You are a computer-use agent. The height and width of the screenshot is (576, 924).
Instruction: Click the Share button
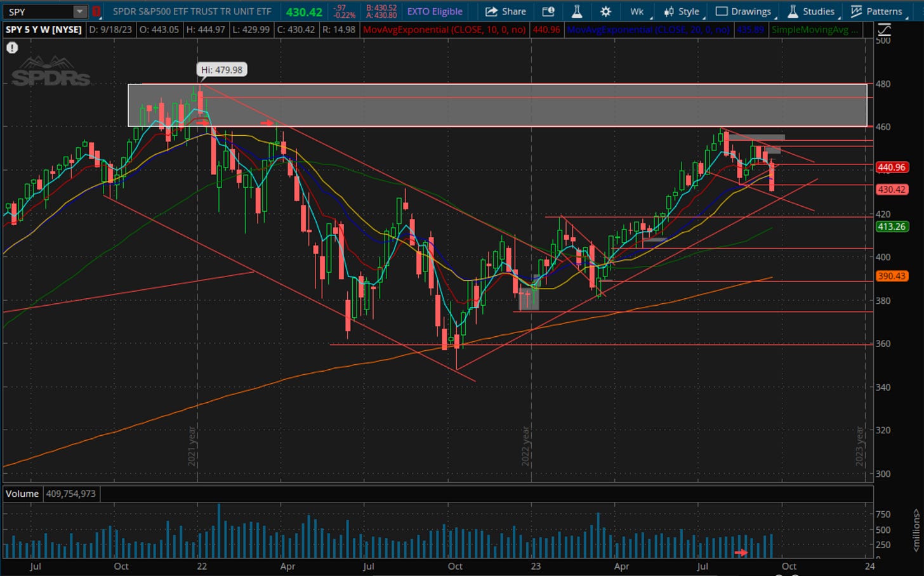[x=506, y=11]
